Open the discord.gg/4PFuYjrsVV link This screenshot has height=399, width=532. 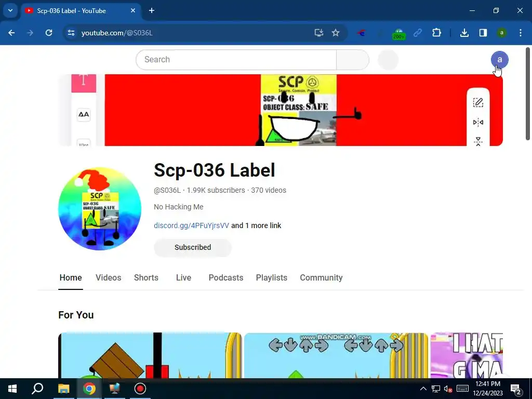pos(191,225)
